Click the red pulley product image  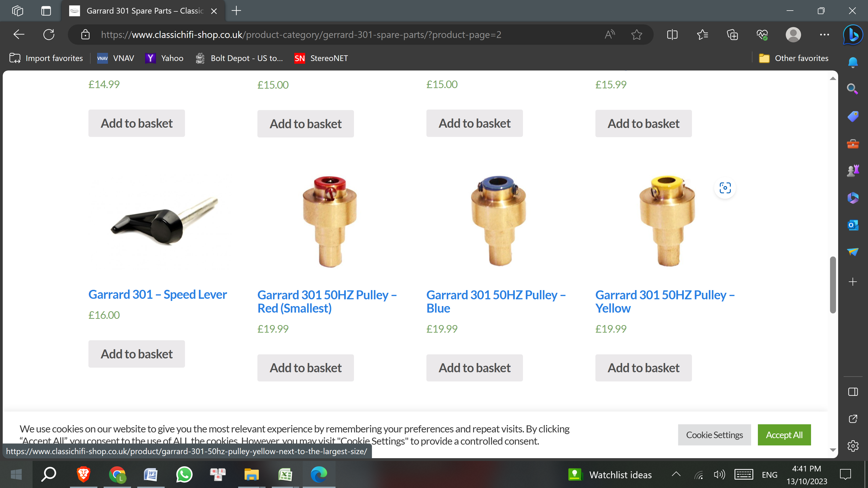(330, 221)
